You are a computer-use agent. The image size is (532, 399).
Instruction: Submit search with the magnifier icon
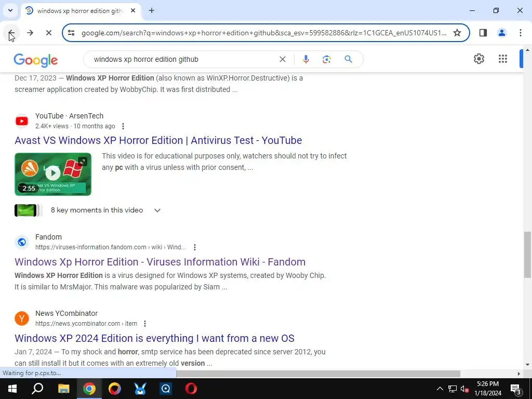[x=348, y=59]
